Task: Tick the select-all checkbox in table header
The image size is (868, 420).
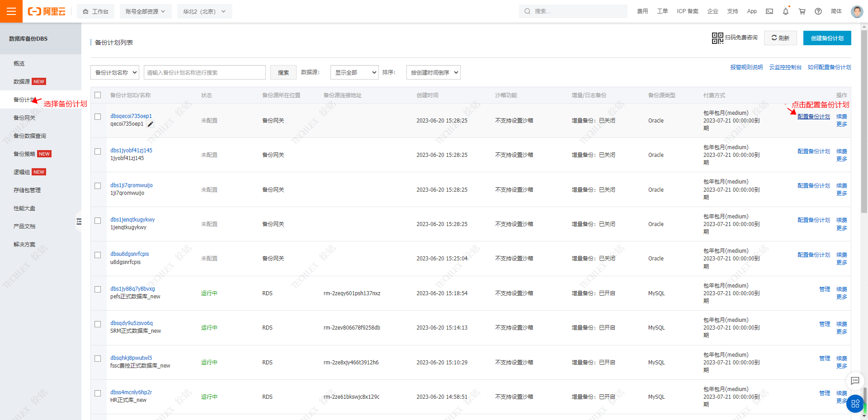Action: (x=98, y=95)
